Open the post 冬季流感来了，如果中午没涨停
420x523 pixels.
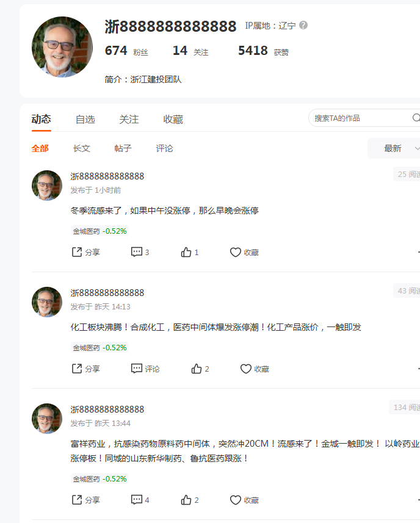click(164, 211)
